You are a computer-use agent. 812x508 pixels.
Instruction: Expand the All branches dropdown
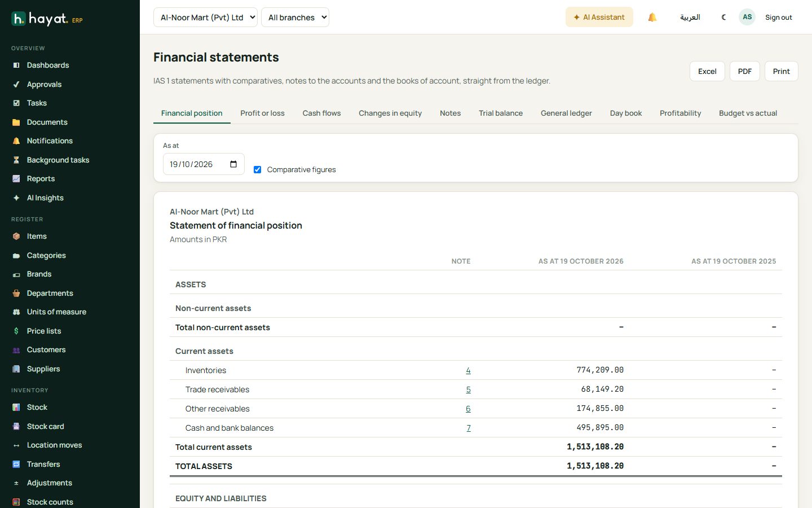click(x=295, y=17)
